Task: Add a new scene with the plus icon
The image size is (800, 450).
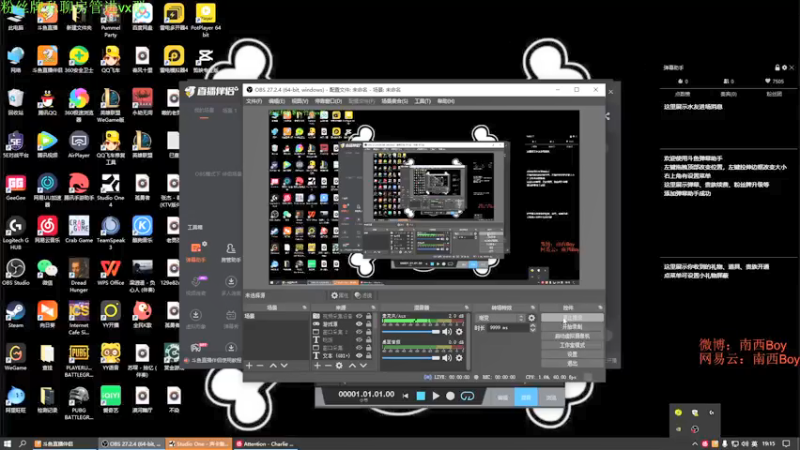Action: (x=249, y=365)
